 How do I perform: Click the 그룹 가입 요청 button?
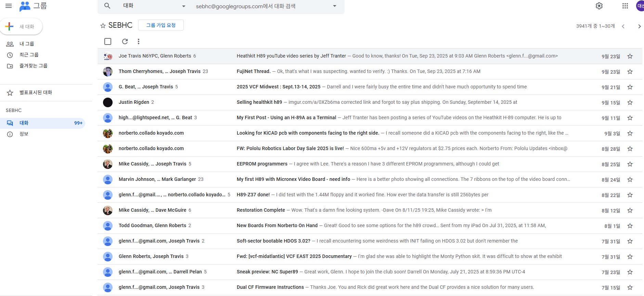point(161,25)
